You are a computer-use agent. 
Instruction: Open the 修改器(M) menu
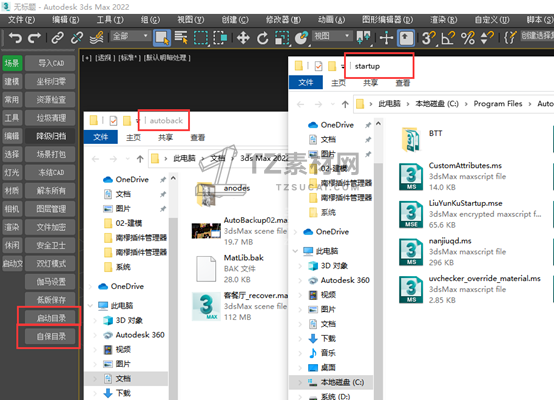283,20
